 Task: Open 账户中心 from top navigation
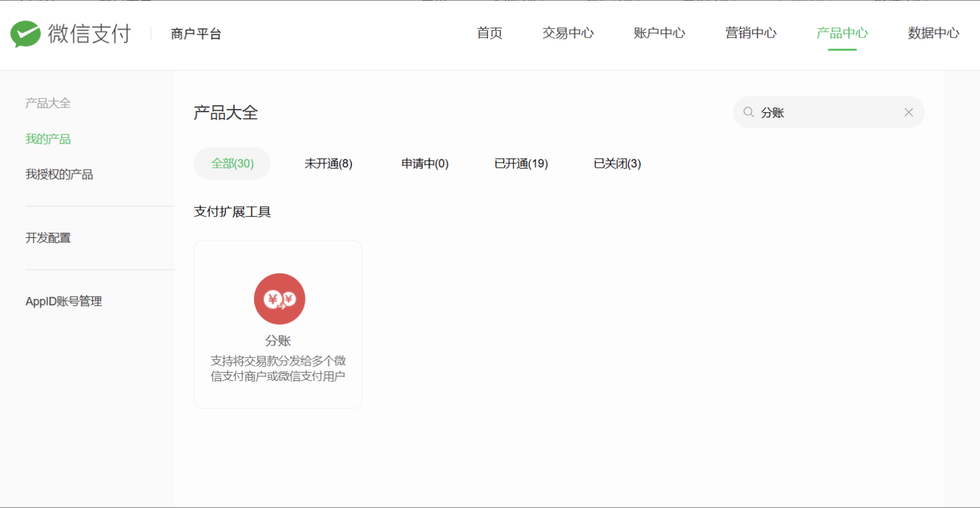[x=659, y=34]
